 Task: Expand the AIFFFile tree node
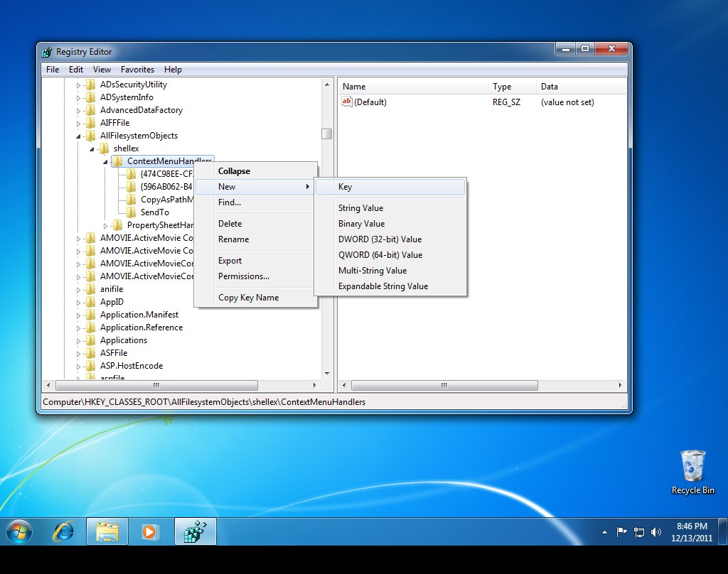(x=78, y=124)
